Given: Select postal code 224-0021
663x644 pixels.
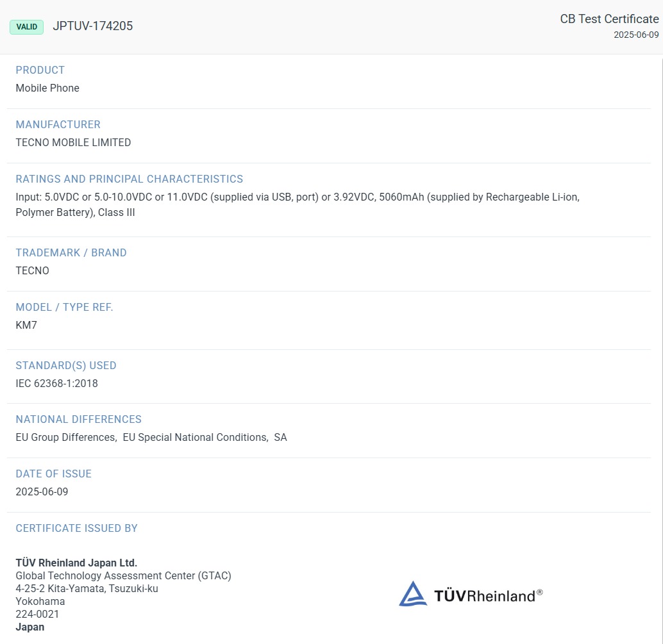Looking at the screenshot, I should pyautogui.click(x=37, y=614).
